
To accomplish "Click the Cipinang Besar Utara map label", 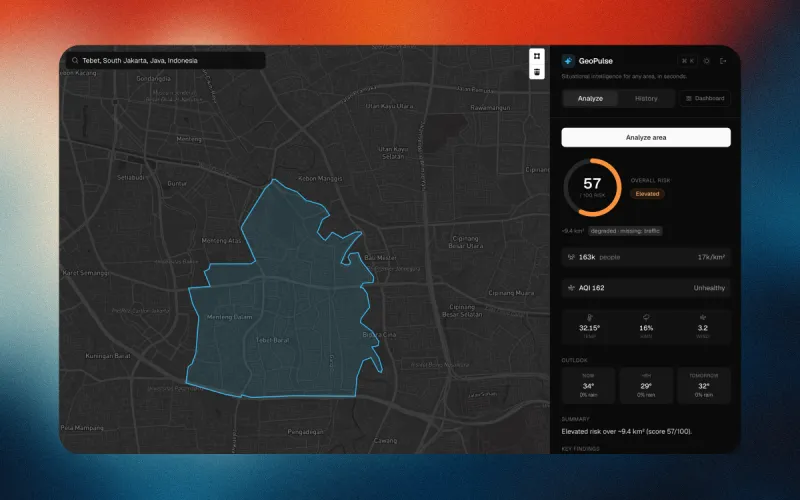I will click(x=465, y=242).
